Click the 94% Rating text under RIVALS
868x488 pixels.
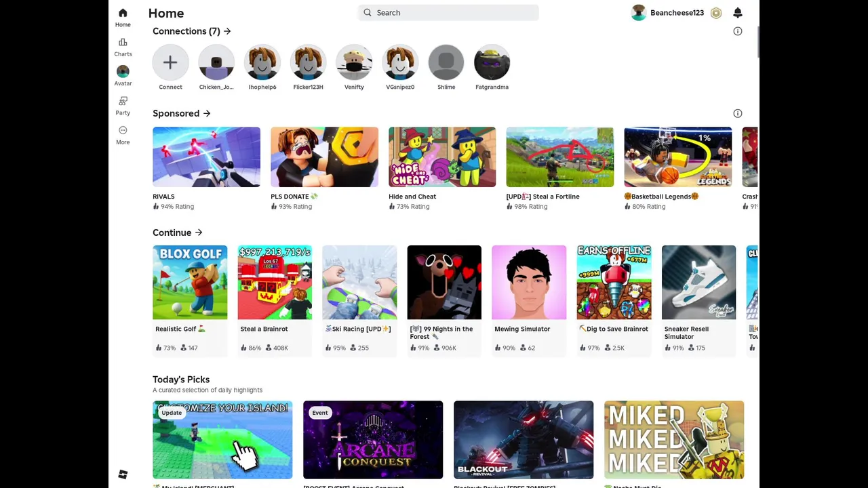coord(177,207)
